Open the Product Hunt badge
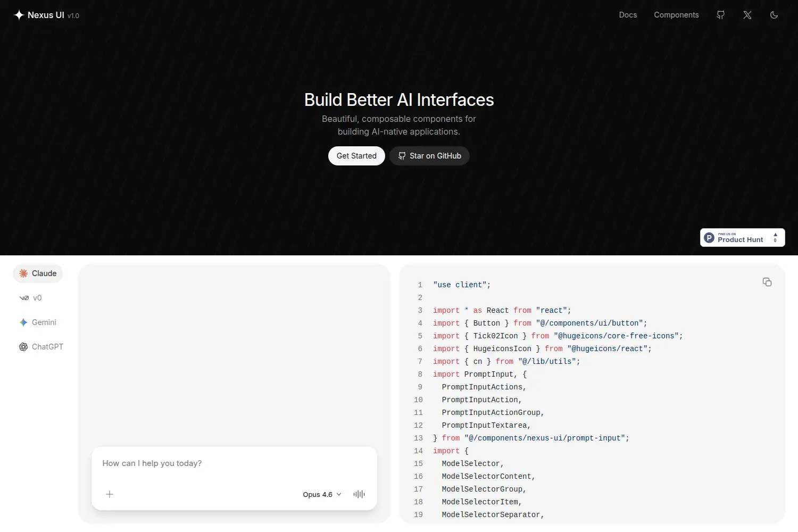This screenshot has width=798, height=532. (743, 238)
